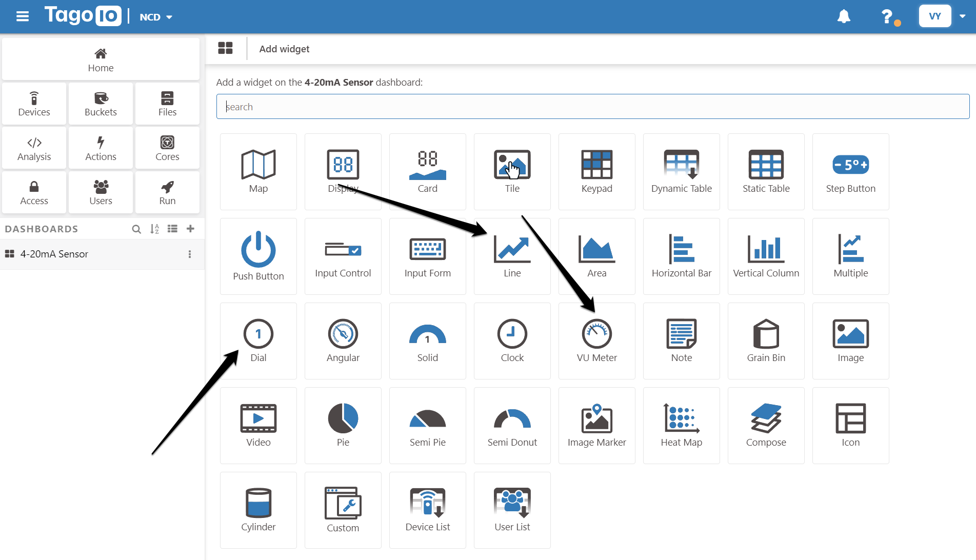Add a Map widget
Viewport: 976px width, 560px height.
pos(258,171)
